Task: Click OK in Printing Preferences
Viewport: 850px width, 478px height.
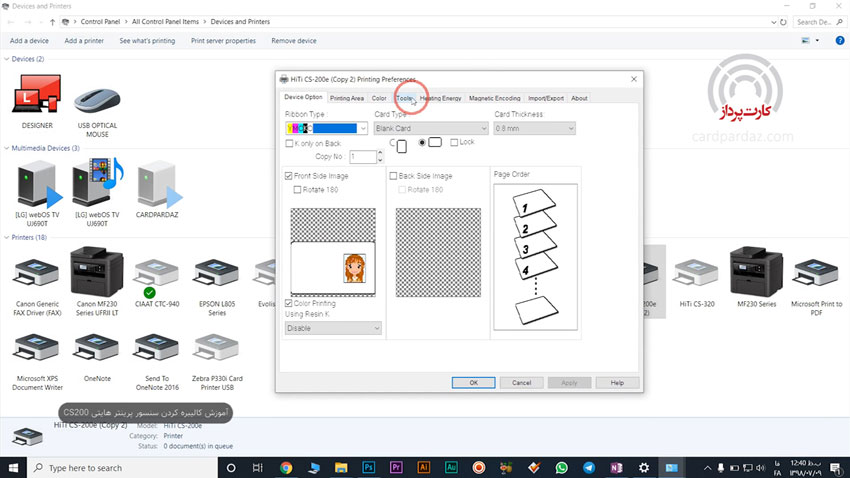Action: click(473, 383)
